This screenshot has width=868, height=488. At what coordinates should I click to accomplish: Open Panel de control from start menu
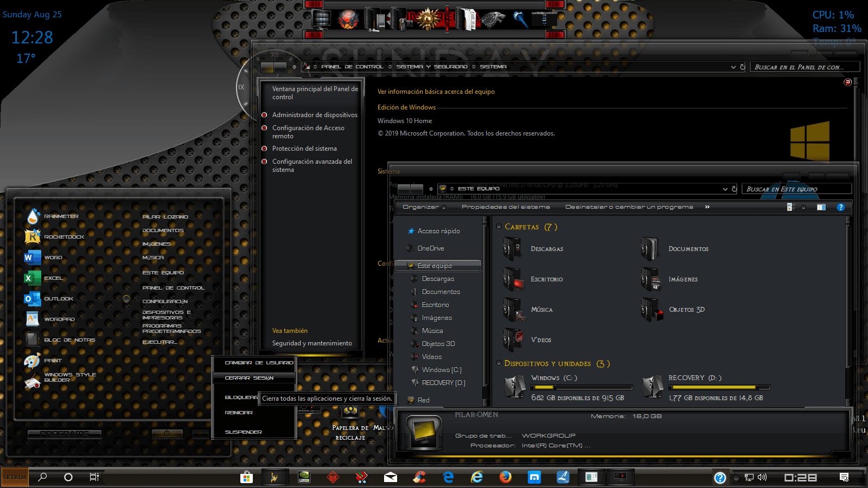point(174,288)
